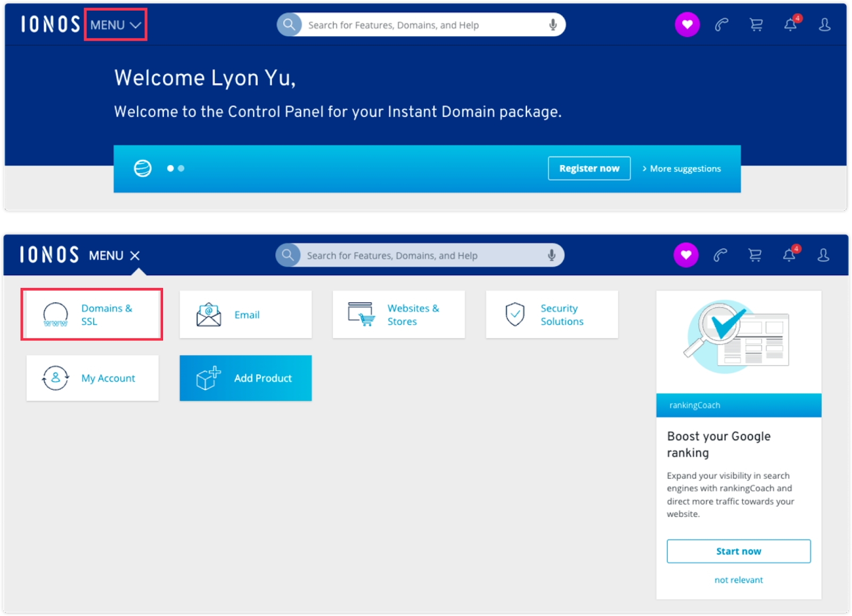Open notifications bell in bottom panel
Image resolution: width=852 pixels, height=616 pixels.
(790, 254)
